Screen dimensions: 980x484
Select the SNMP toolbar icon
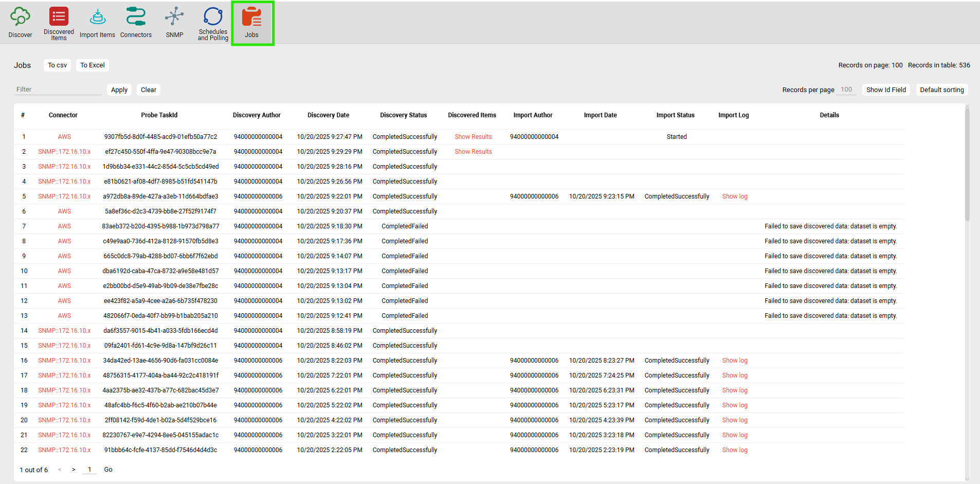tap(174, 17)
